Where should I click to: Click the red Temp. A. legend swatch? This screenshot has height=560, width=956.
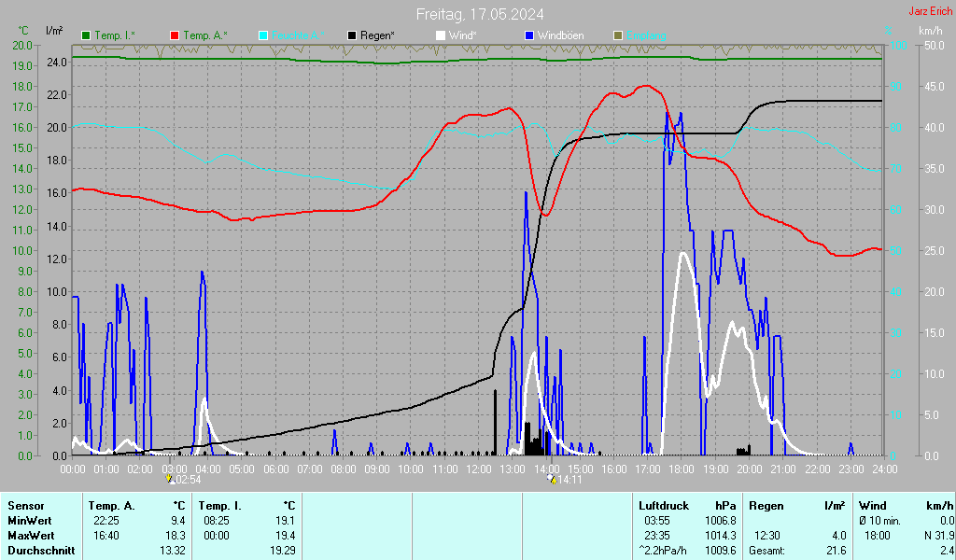coord(175,35)
